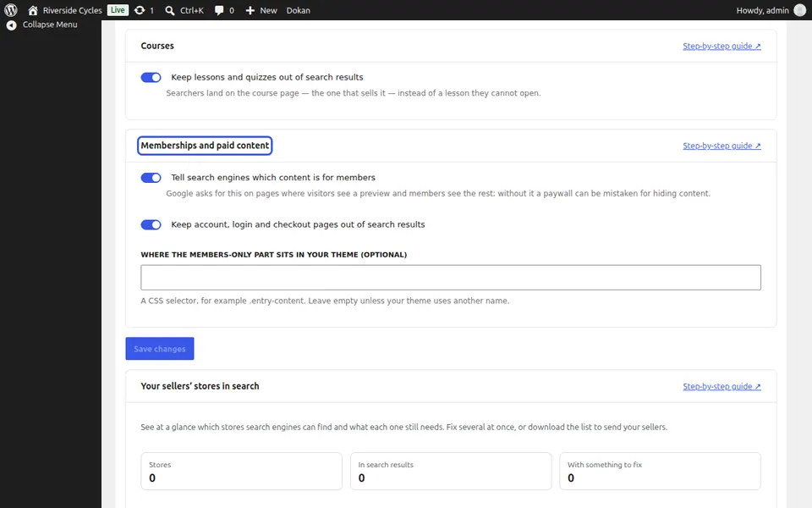Click the Your sellers' stores in search heading
Image resolution: width=812 pixels, height=508 pixels.
200,386
